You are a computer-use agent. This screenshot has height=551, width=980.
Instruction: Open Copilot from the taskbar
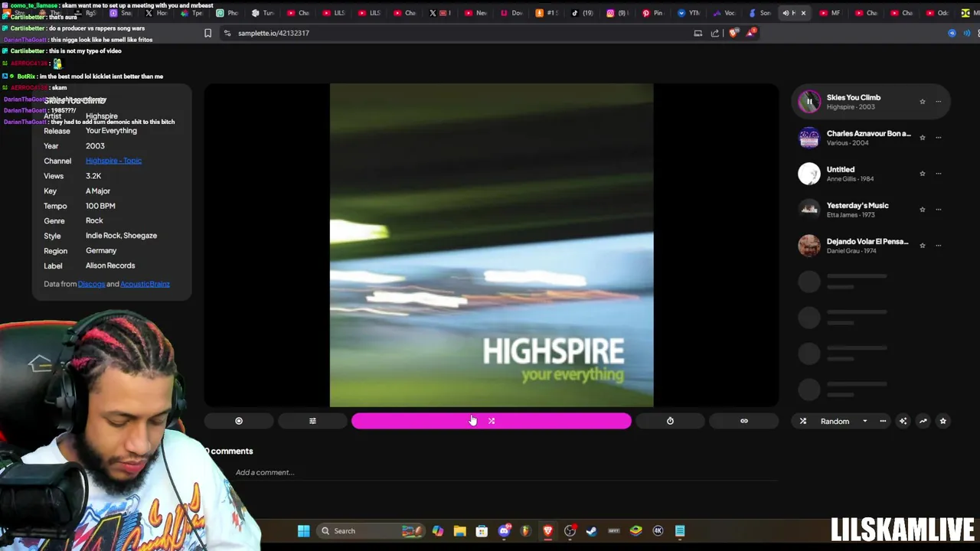437,531
